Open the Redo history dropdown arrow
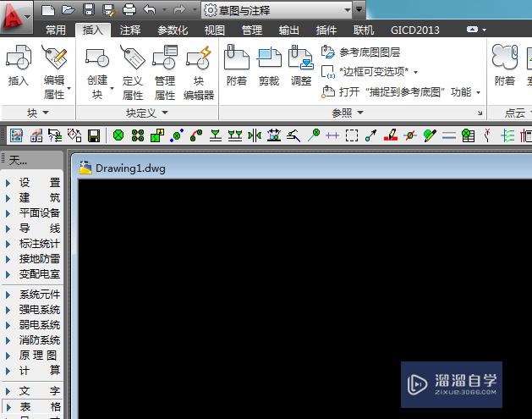The height and width of the screenshot is (419, 532). click(x=195, y=10)
